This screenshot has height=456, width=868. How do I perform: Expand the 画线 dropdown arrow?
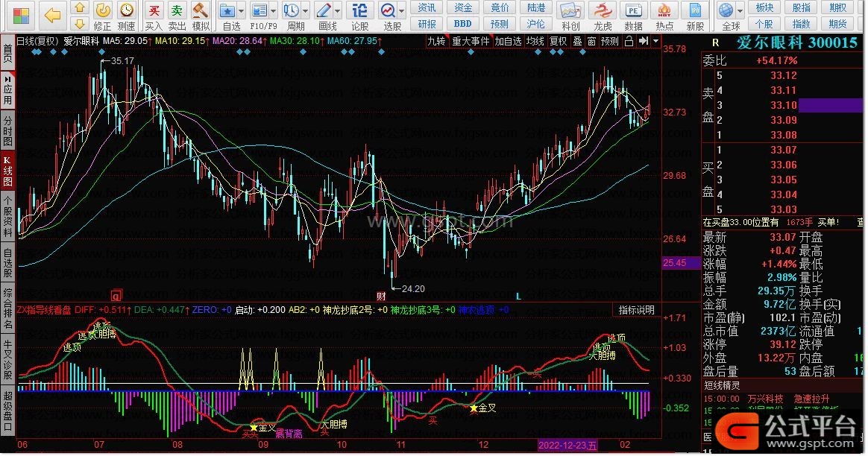click(338, 10)
